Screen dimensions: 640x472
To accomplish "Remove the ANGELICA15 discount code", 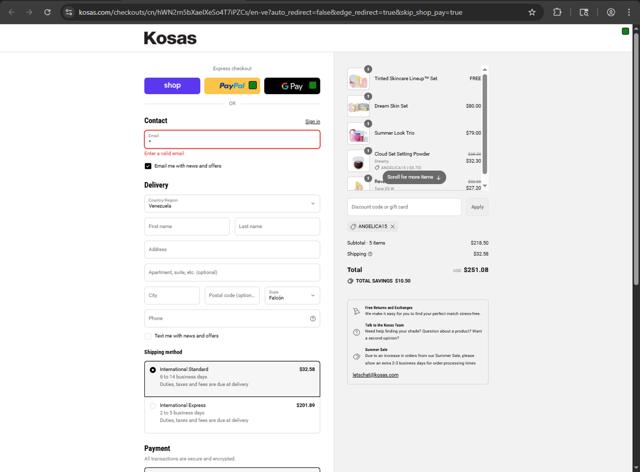I will pyautogui.click(x=393, y=226).
